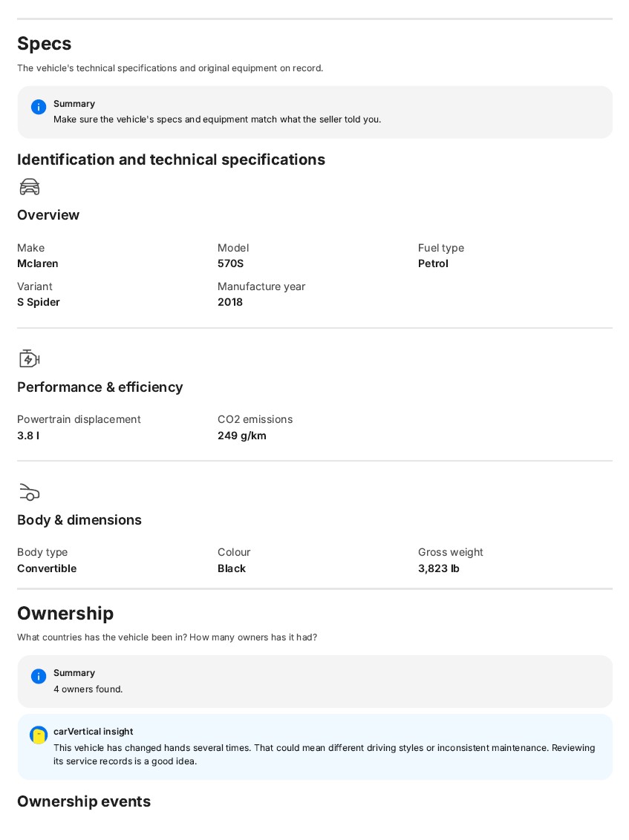The height and width of the screenshot is (840, 629).
Task: Click the 'Manufacture year' field label
Action: click(x=261, y=286)
